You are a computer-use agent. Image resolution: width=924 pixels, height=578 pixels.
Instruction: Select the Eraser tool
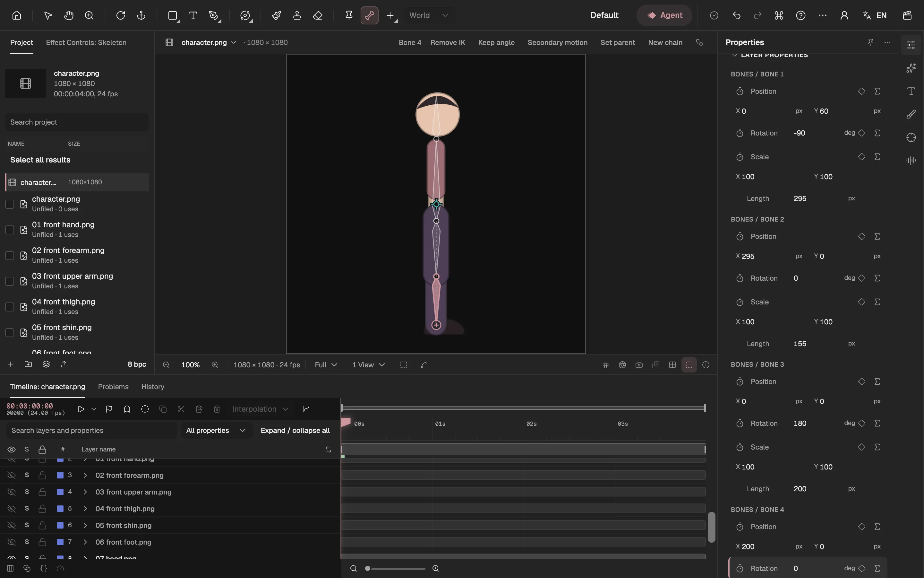317,15
